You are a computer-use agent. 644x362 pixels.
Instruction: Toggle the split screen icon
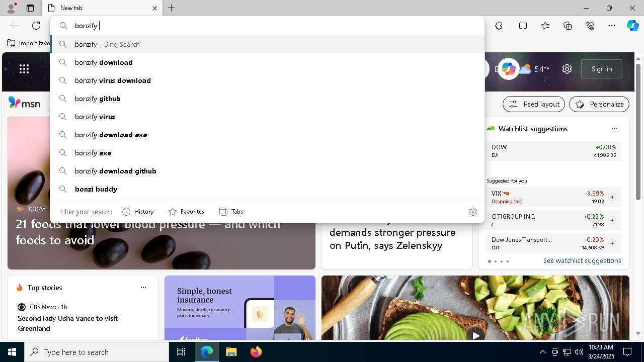tap(523, 26)
